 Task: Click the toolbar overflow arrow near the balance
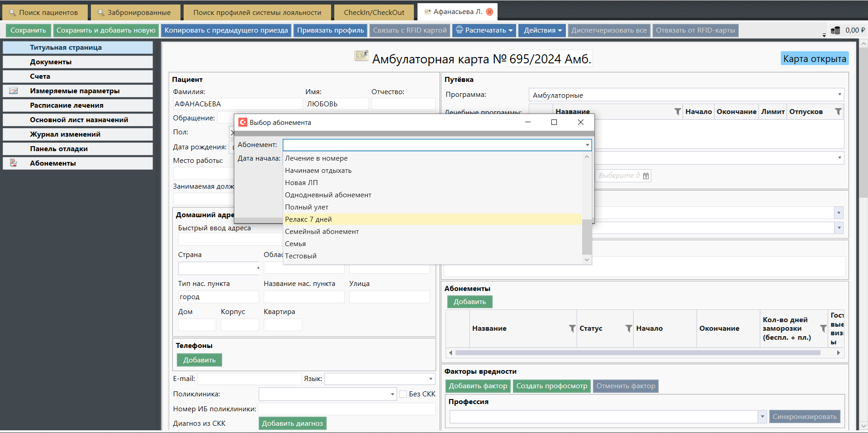(824, 34)
